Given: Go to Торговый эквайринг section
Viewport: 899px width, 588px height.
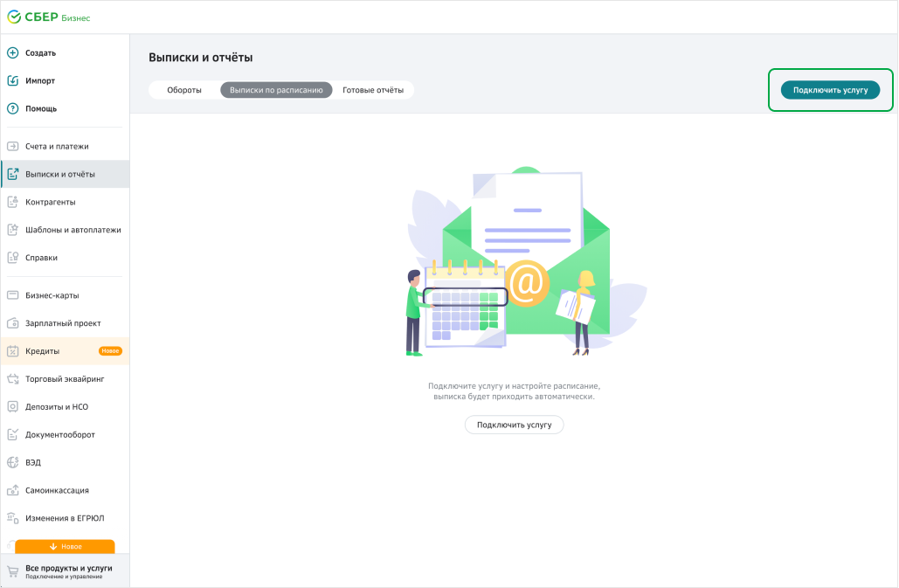Looking at the screenshot, I should click(x=65, y=379).
